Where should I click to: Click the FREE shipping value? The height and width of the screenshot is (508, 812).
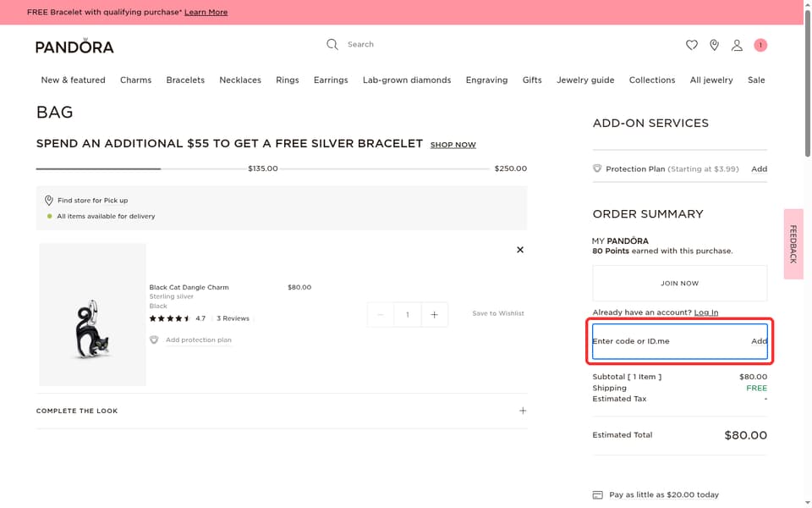756,389
